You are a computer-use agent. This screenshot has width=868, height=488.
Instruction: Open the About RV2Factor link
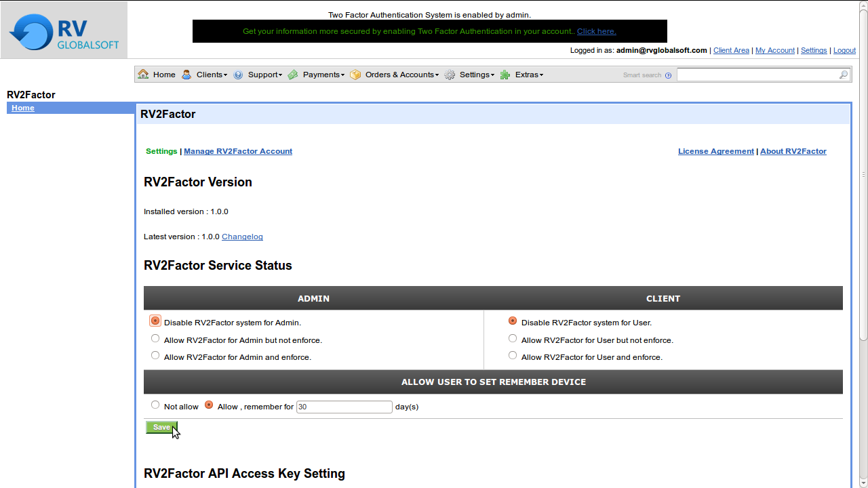[793, 151]
